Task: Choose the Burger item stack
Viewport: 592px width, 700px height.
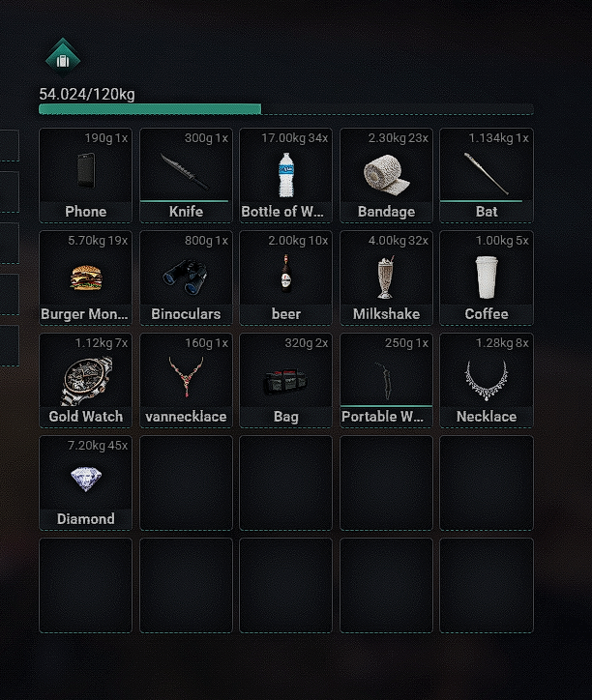Action: click(x=85, y=277)
